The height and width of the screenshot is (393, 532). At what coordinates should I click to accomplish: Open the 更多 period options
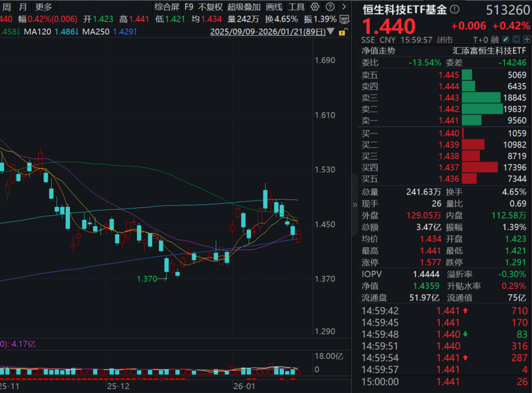pos(44,7)
